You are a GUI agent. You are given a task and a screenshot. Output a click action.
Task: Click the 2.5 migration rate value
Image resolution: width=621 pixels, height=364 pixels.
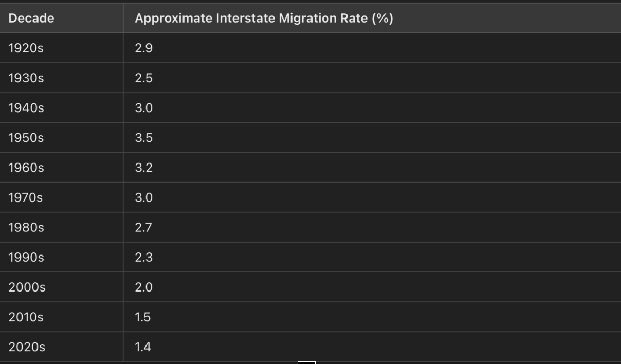pyautogui.click(x=144, y=78)
